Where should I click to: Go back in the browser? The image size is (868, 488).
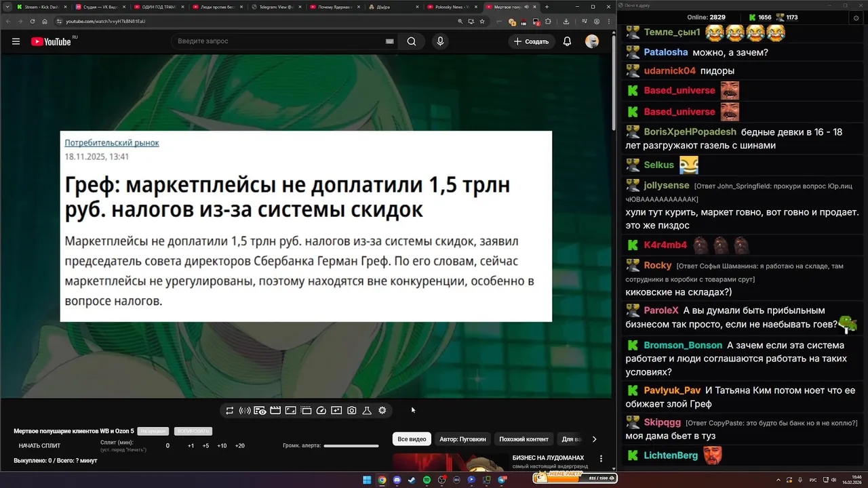(8, 21)
